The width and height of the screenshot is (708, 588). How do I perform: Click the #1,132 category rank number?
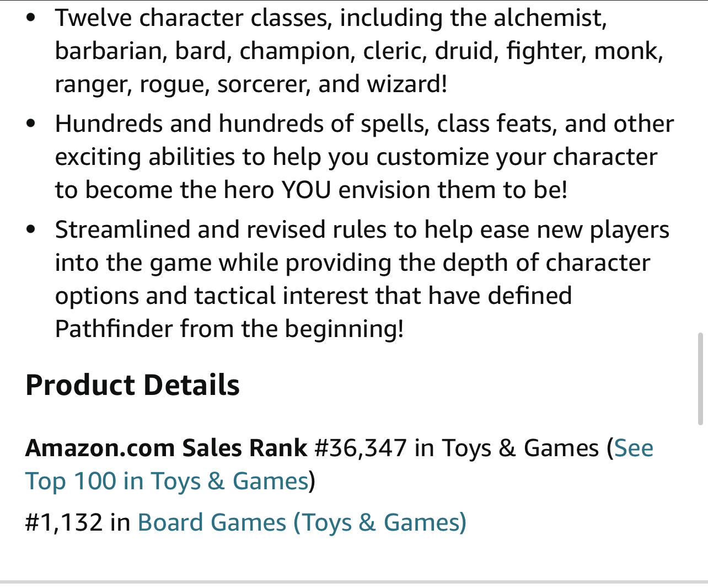64,523
